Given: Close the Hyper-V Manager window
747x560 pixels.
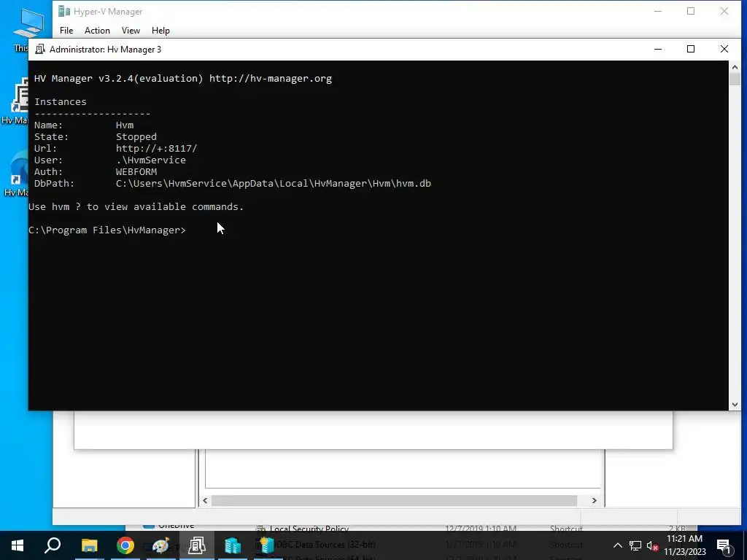Looking at the screenshot, I should tap(724, 11).
